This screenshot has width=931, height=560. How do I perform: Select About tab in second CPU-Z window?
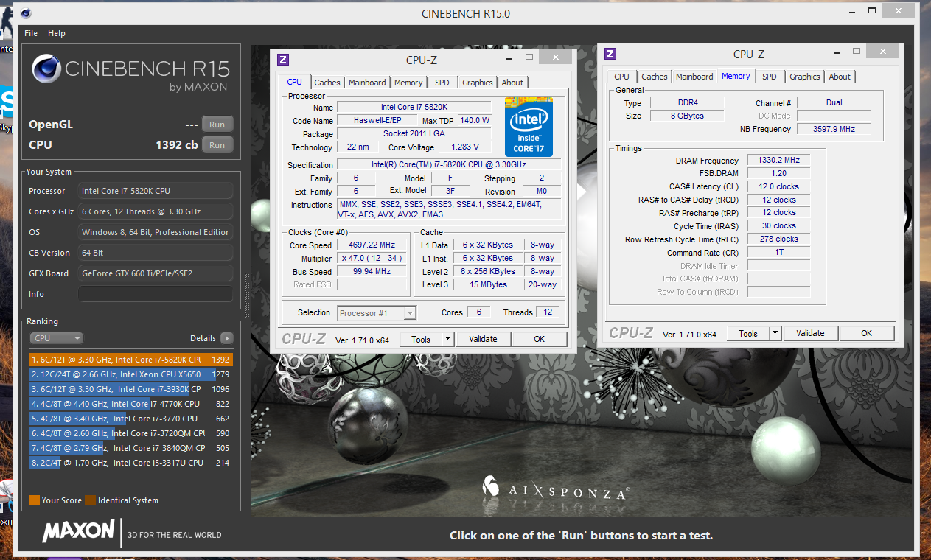click(840, 77)
